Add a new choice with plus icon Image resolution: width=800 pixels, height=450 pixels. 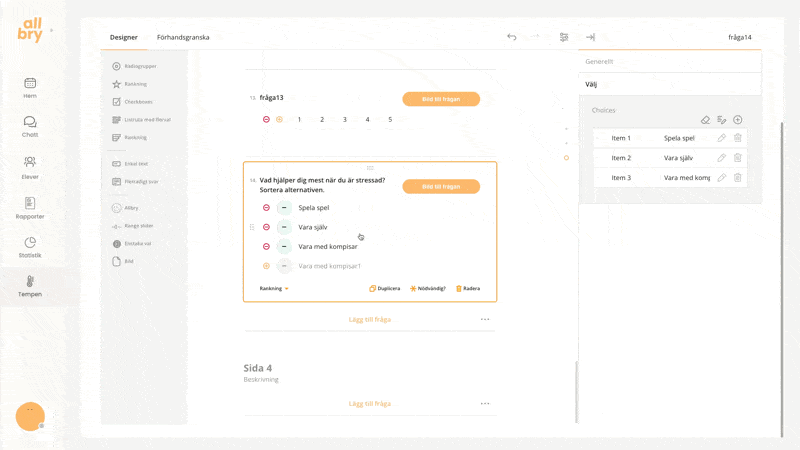point(738,120)
